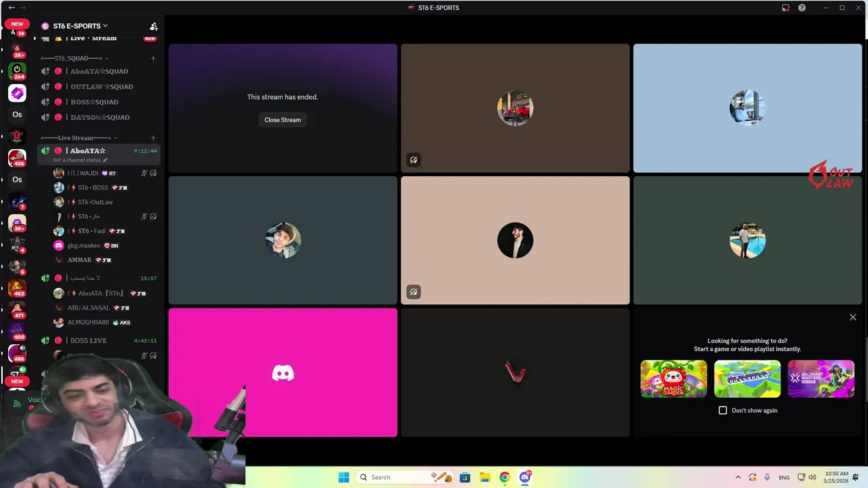
Task: Click the red jeep avatar video tile
Action: click(x=515, y=108)
